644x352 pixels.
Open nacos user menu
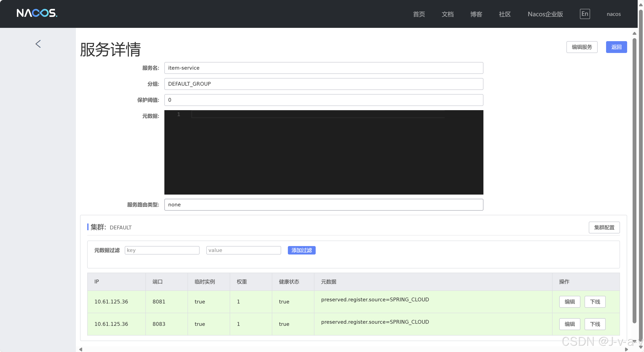(x=613, y=14)
